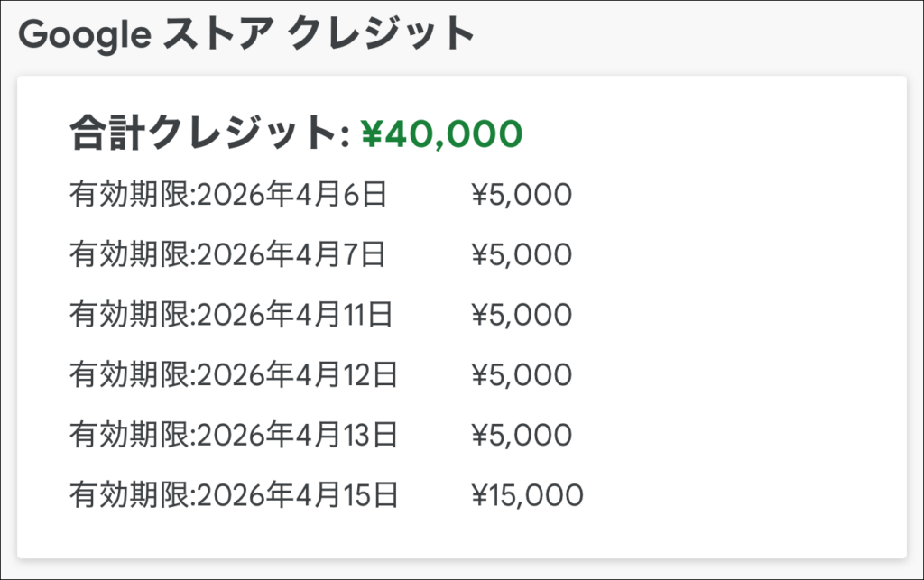Click the ¥5,000 amount for 4月12日
The width and height of the screenshot is (924, 580).
click(x=522, y=375)
